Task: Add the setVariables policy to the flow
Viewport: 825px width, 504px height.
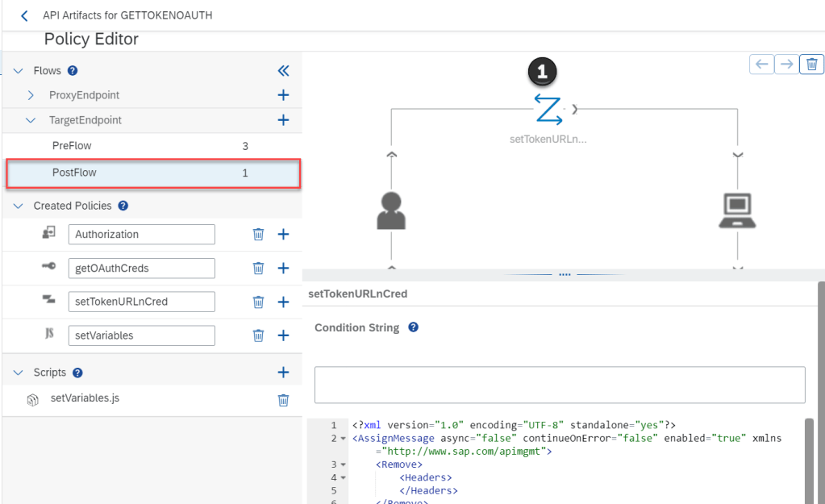Action: coord(283,335)
